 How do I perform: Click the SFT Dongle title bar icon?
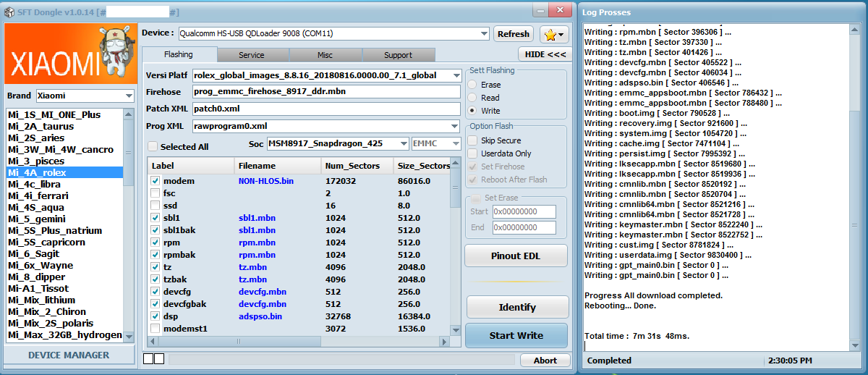10,12
